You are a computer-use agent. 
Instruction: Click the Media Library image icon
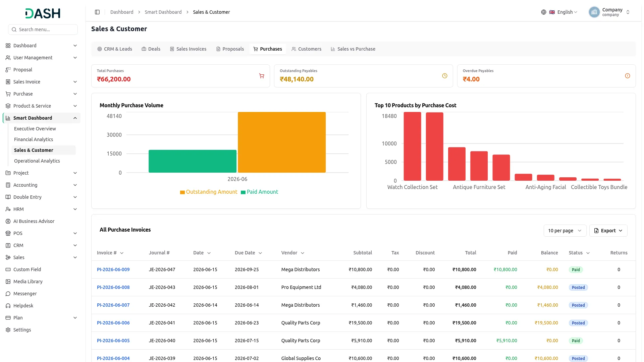point(8,282)
